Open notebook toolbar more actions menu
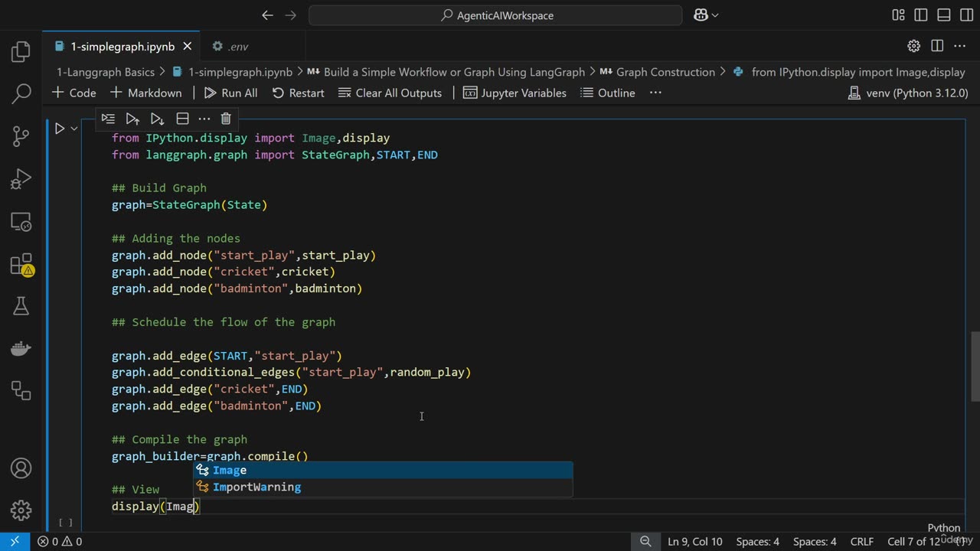The image size is (980, 551). pos(655,93)
